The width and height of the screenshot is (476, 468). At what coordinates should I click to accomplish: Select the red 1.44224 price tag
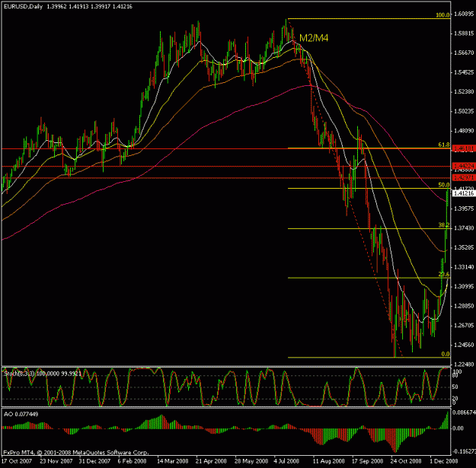coord(464,166)
